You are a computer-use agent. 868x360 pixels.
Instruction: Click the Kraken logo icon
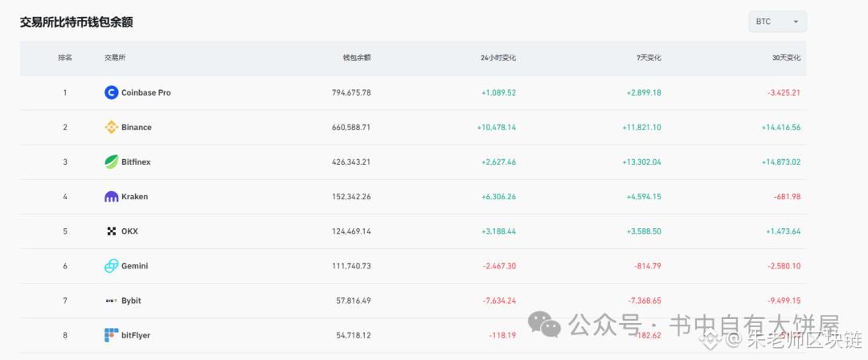pyautogui.click(x=112, y=196)
